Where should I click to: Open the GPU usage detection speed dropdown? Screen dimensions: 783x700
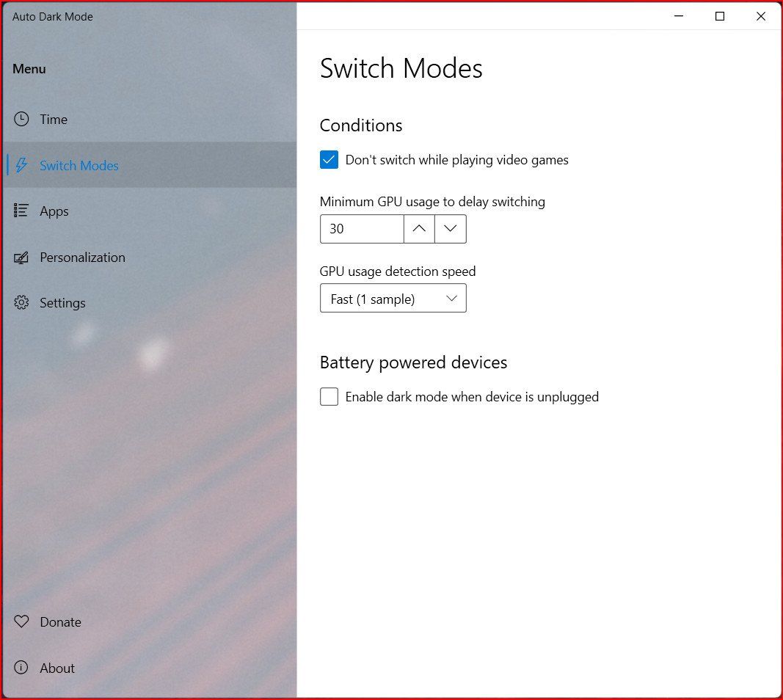[x=393, y=298]
